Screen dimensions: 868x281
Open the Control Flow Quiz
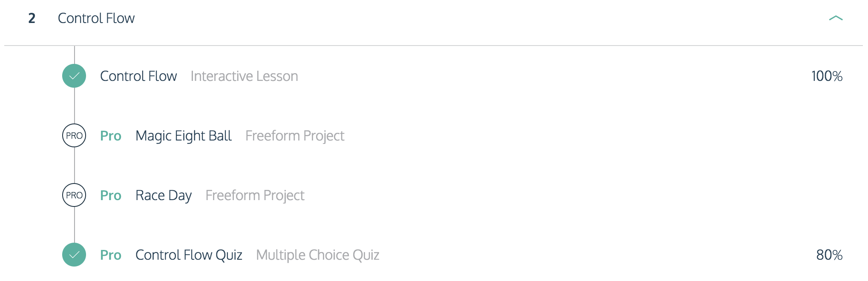click(x=189, y=255)
